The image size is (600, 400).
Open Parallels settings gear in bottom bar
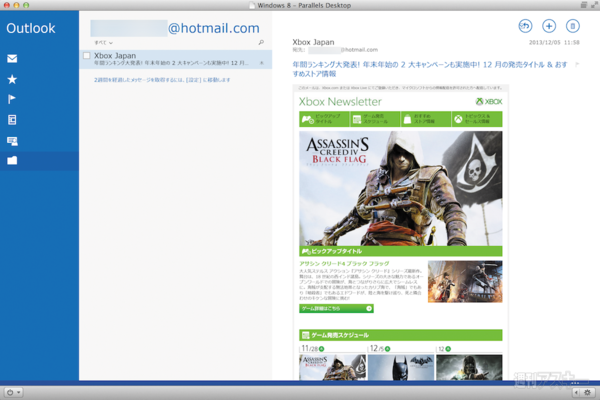pyautogui.click(x=587, y=392)
